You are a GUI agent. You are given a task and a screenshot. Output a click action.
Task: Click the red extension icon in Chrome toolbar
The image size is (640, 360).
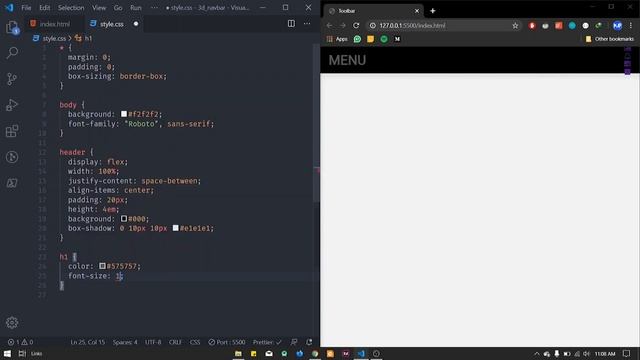(x=532, y=25)
